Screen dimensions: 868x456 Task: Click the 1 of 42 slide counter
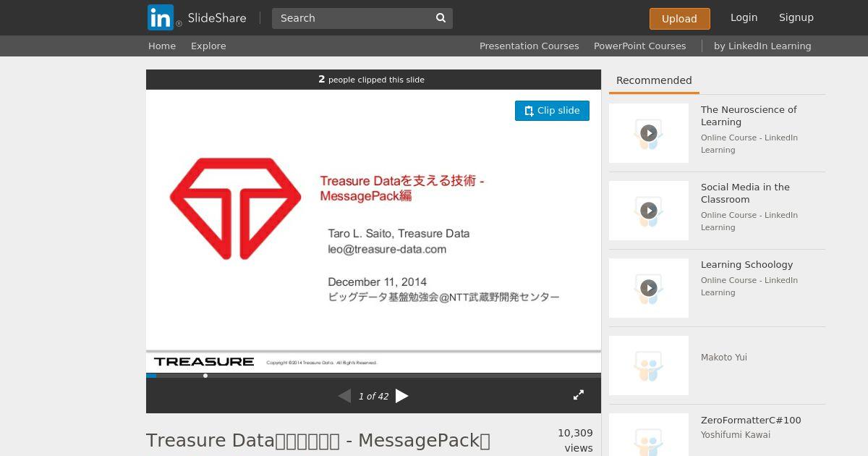pyautogui.click(x=373, y=397)
